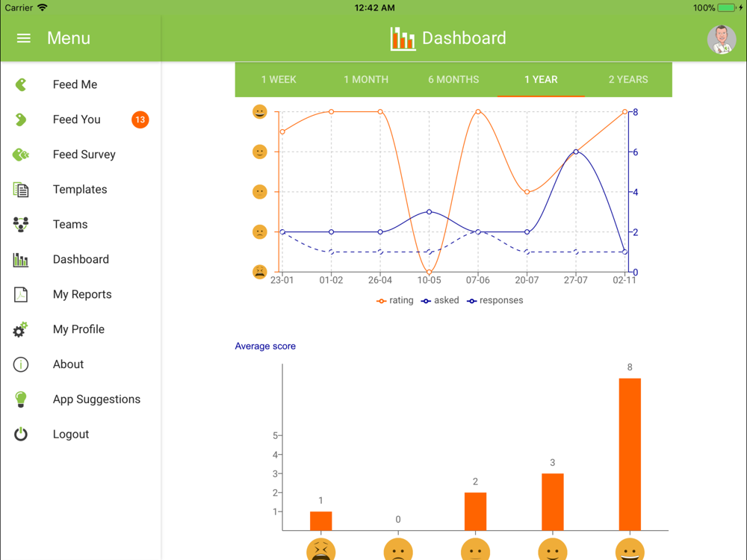
Task: Select the 1 YEAR tab
Action: pyautogui.click(x=541, y=80)
